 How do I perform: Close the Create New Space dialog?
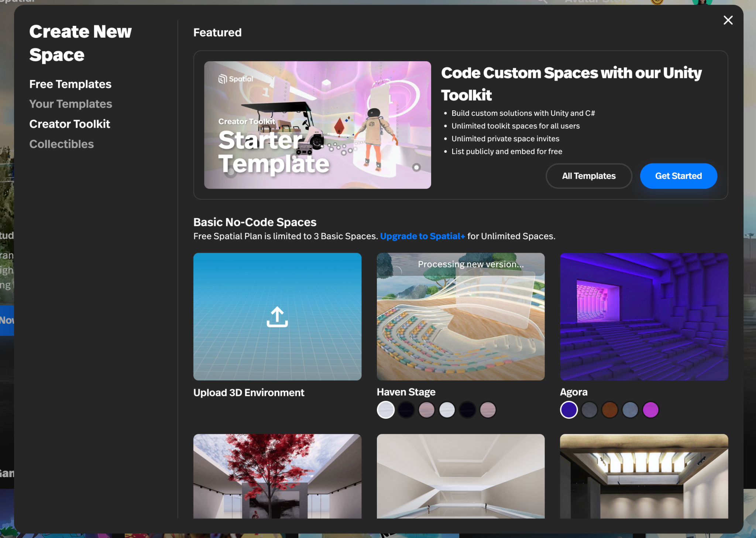[728, 20]
